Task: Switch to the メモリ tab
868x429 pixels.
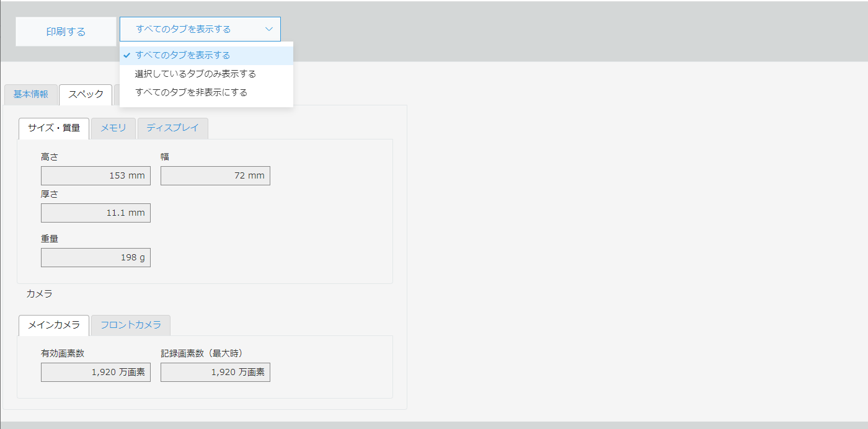Action: point(113,128)
